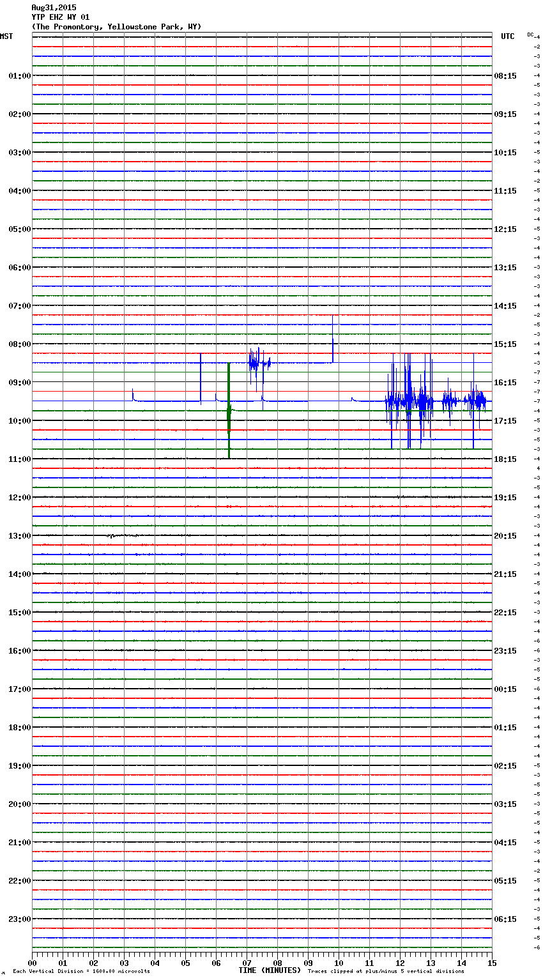Click the 05:00 MST time label
543x980 pixels.
coord(20,229)
